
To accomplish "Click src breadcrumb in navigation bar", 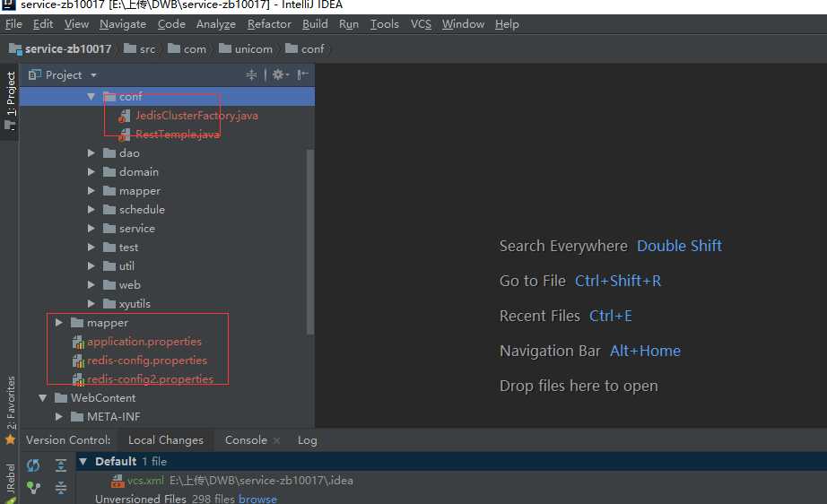I will coord(140,49).
